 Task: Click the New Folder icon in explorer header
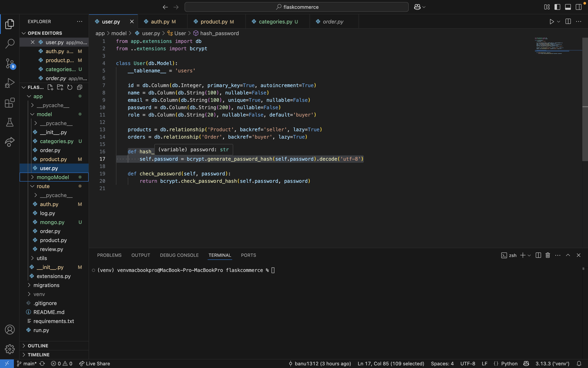[60, 87]
